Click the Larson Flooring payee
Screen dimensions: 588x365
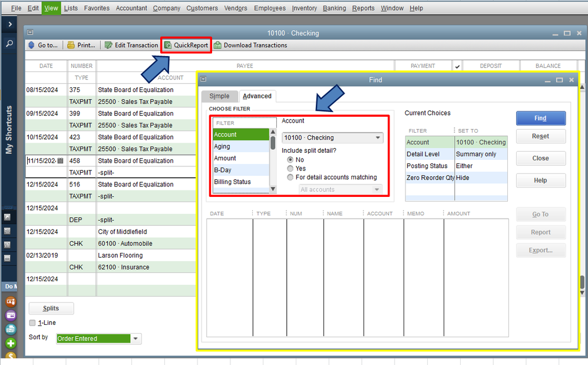click(120, 255)
